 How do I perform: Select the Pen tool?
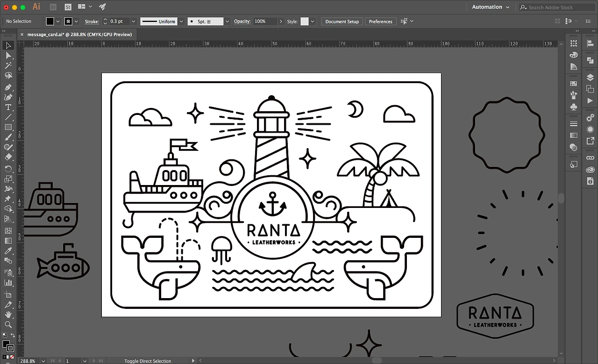tap(8, 87)
